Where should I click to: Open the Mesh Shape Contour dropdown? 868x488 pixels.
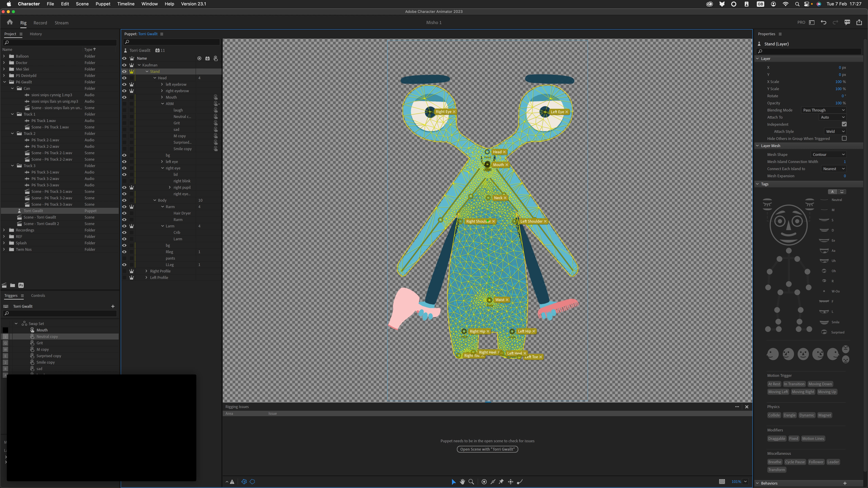click(x=828, y=155)
